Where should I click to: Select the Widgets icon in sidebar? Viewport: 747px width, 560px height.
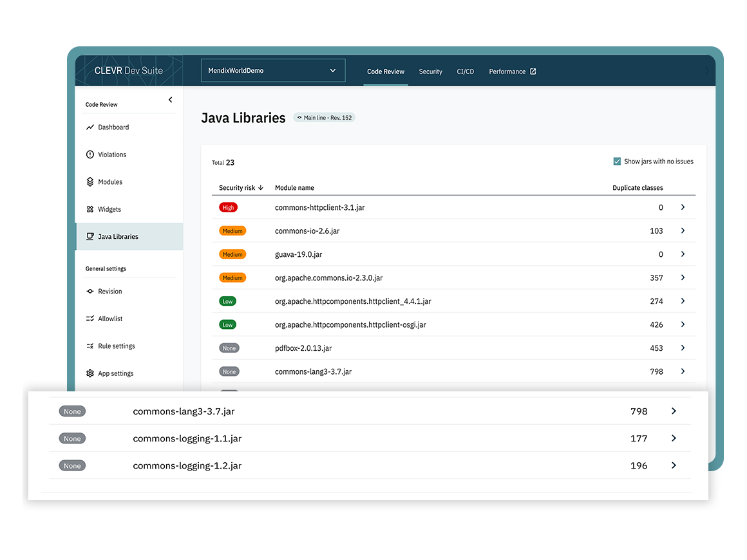click(x=90, y=209)
